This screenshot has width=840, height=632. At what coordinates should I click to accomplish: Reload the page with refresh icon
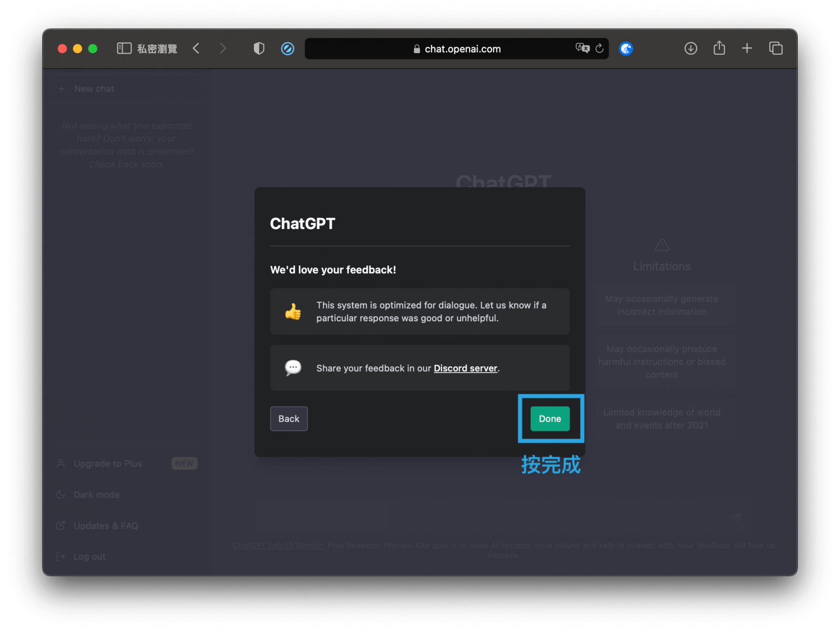click(x=600, y=48)
